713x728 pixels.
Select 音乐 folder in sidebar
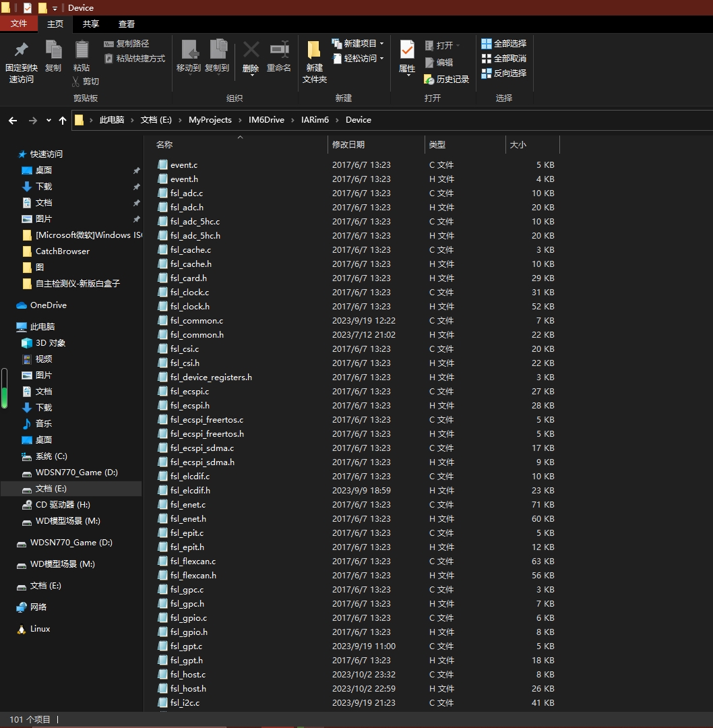[x=37, y=423]
